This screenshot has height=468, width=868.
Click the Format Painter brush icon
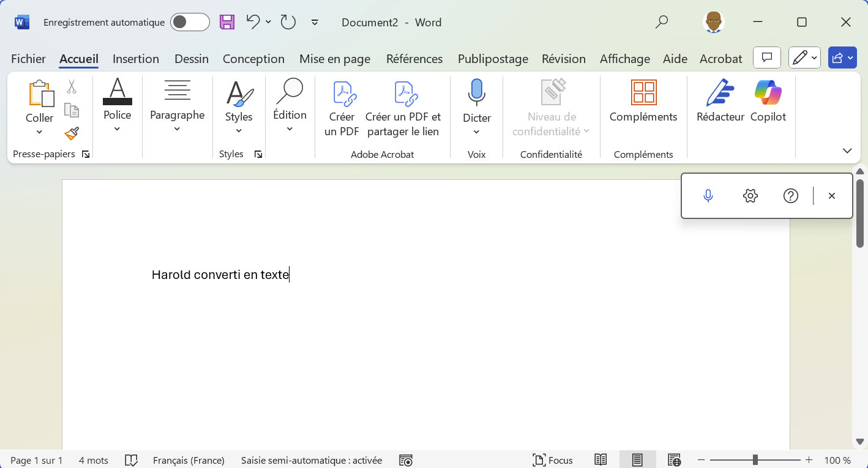tap(72, 133)
